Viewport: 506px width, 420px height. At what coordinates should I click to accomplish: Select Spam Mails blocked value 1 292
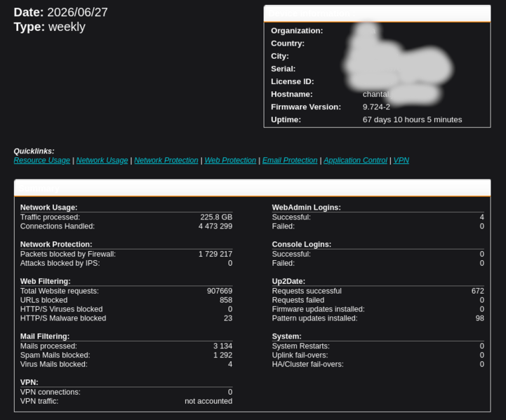point(222,355)
